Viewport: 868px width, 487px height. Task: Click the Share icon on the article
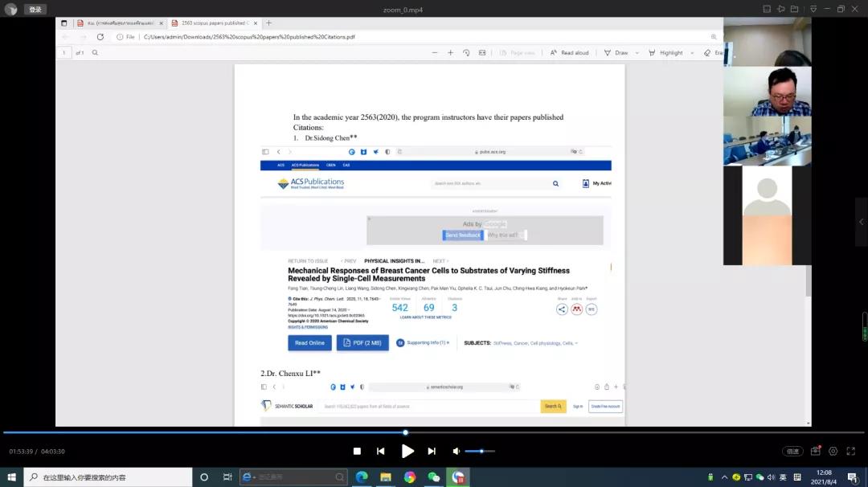pyautogui.click(x=562, y=309)
